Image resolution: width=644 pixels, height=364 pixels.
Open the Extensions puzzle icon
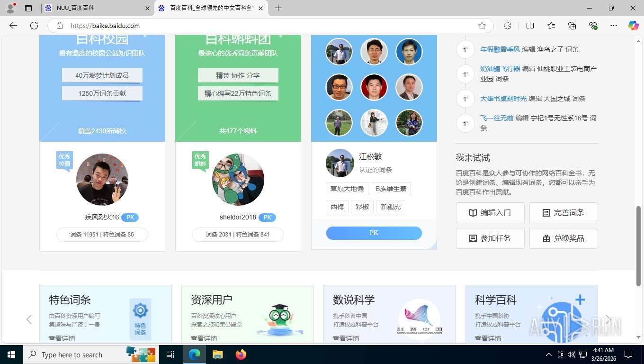coord(508,26)
